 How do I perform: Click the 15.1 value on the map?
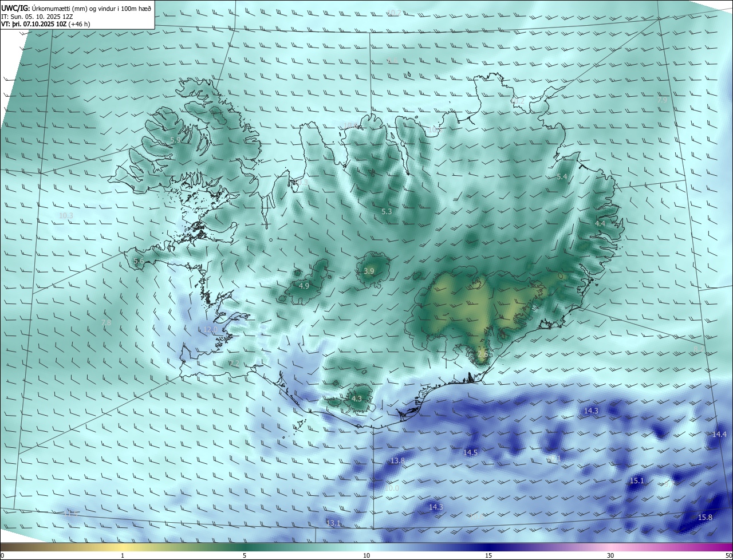637,481
